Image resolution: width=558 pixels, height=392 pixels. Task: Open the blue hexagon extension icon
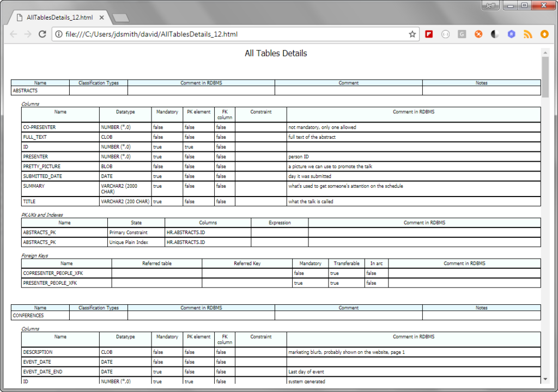pos(511,34)
